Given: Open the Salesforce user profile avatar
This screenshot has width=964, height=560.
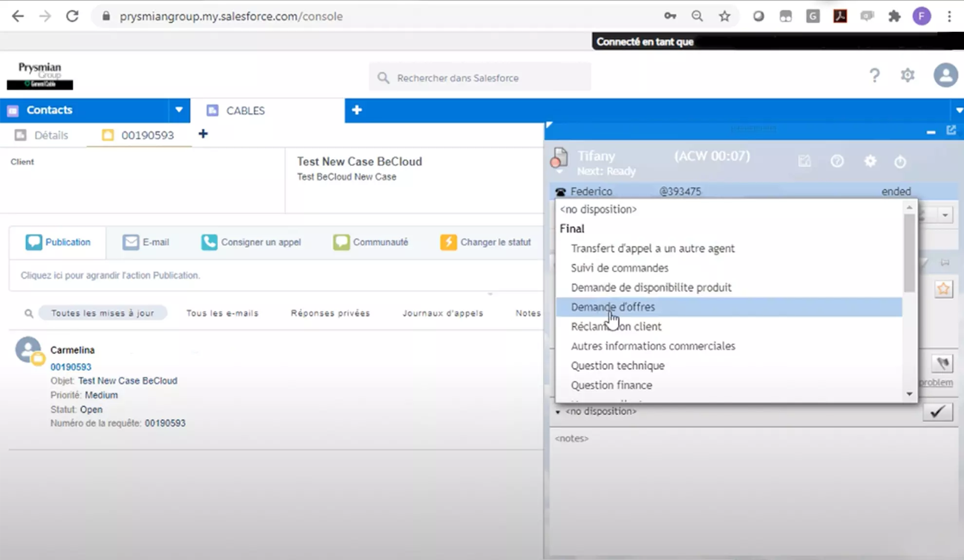Looking at the screenshot, I should coord(945,75).
